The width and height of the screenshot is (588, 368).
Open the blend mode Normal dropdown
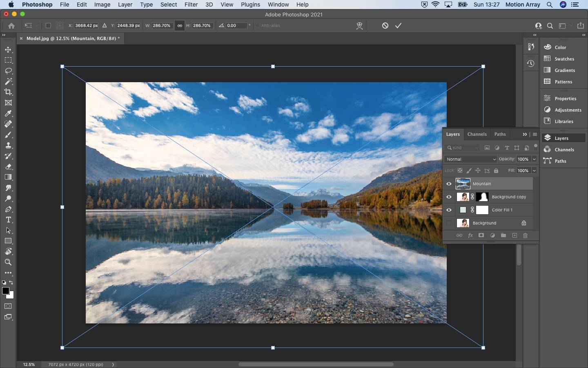click(x=470, y=159)
